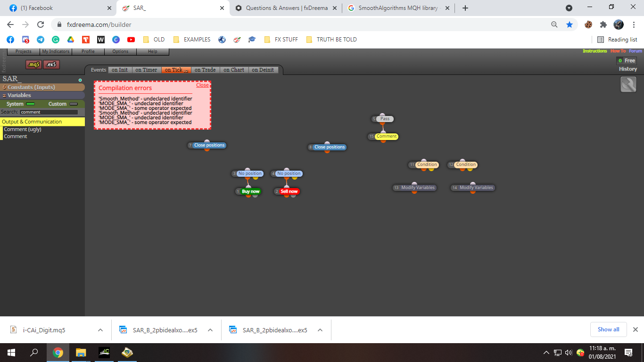Screen dimensions: 644x362
Task: Open the Google Drive bookmark icon
Action: click(x=71, y=40)
